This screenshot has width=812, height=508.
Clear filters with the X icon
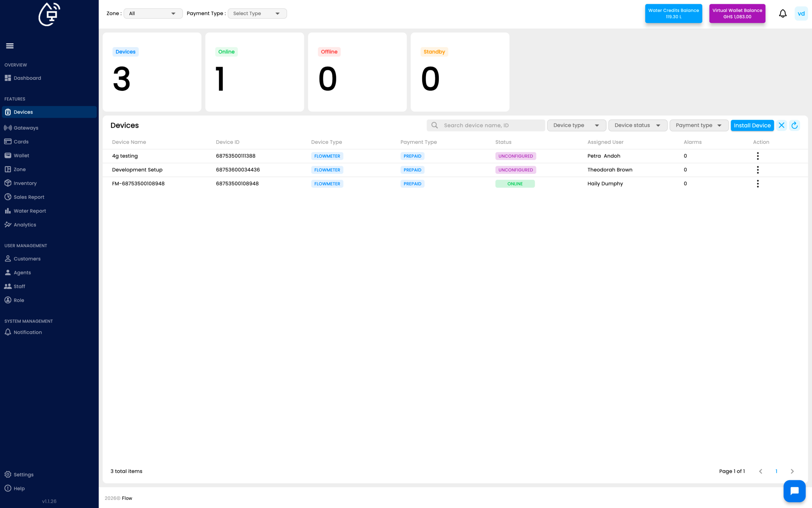[x=782, y=125]
